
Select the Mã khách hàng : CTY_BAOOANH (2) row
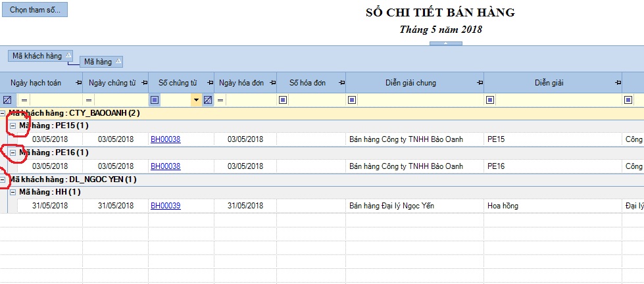(x=322, y=113)
